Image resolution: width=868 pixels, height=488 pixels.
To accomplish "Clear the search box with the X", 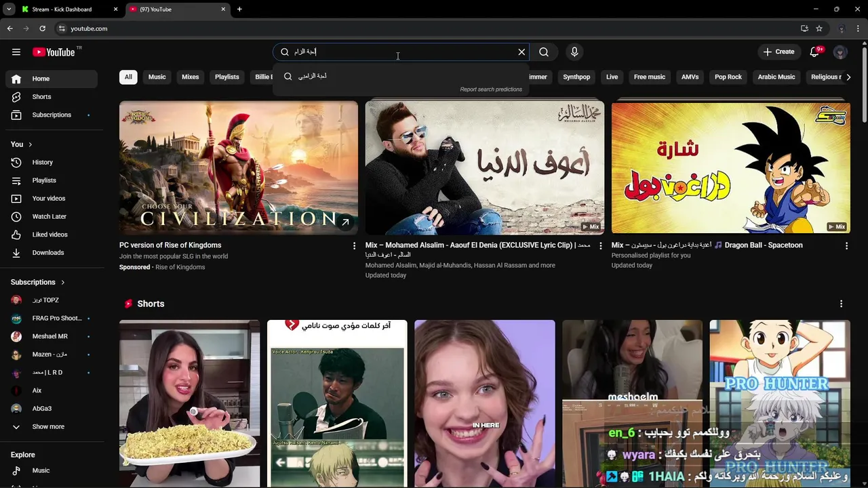I will click(x=521, y=52).
